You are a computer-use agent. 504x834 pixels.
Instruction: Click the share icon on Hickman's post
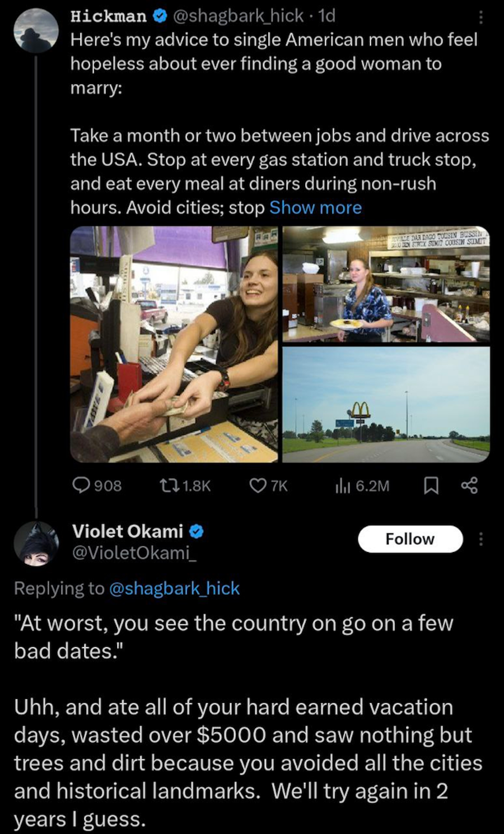[469, 485]
